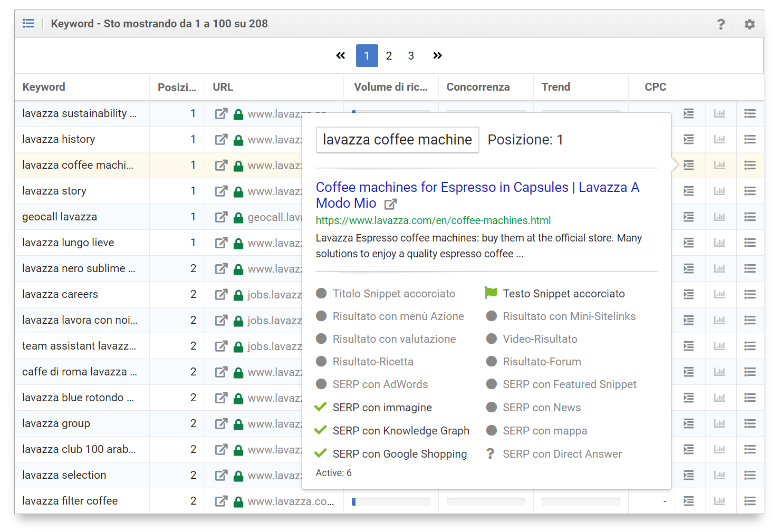Viewport: 778px width, 532px height.
Task: Open bar chart icon for geocall lavazza row
Action: pos(719,217)
